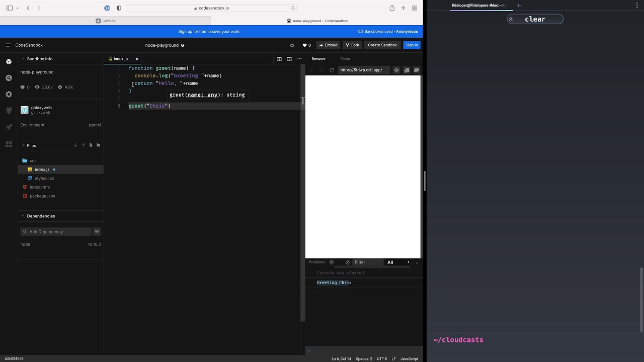Change indentation via Spaces: 2
The height and width of the screenshot is (362, 644).
(364, 359)
